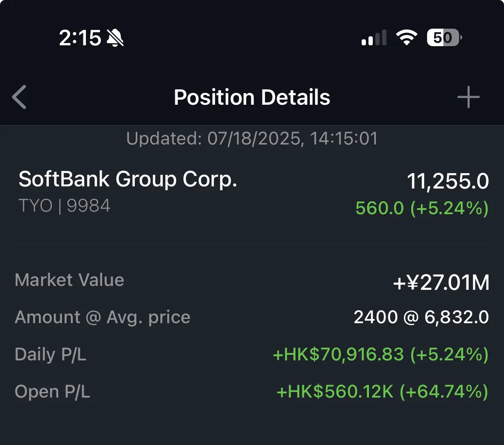Tap the 2400 @ 6,832.0 value

pyautogui.click(x=421, y=317)
